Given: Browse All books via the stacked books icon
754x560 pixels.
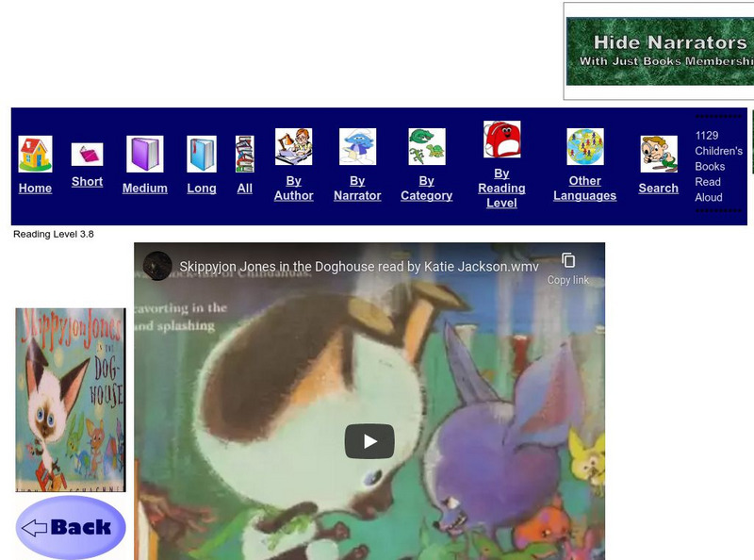Looking at the screenshot, I should 243,151.
